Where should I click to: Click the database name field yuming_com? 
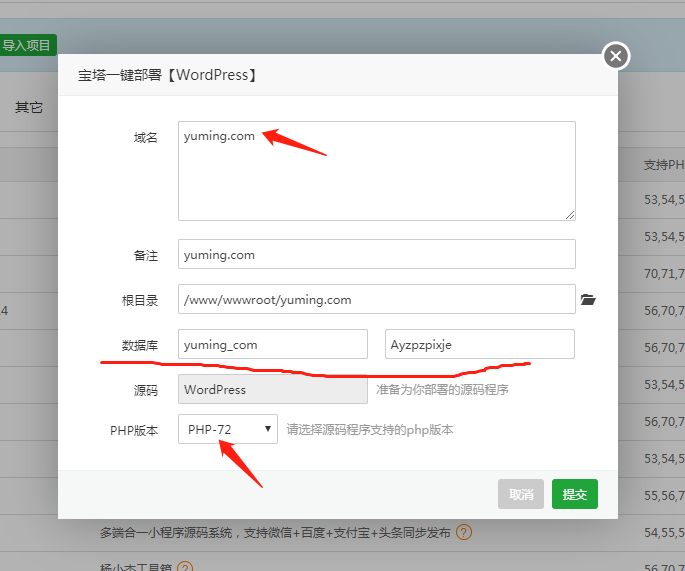tap(273, 344)
